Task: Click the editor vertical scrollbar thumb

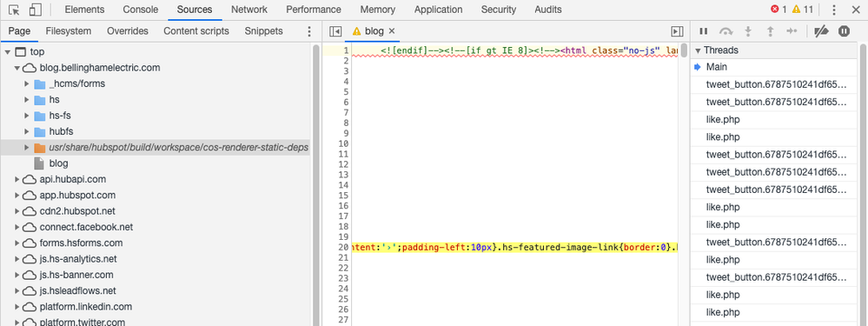Action: 684,50
